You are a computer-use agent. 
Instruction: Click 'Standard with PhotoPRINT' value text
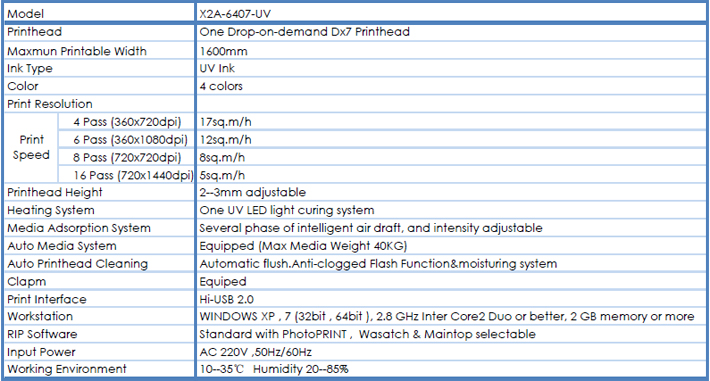(273, 334)
